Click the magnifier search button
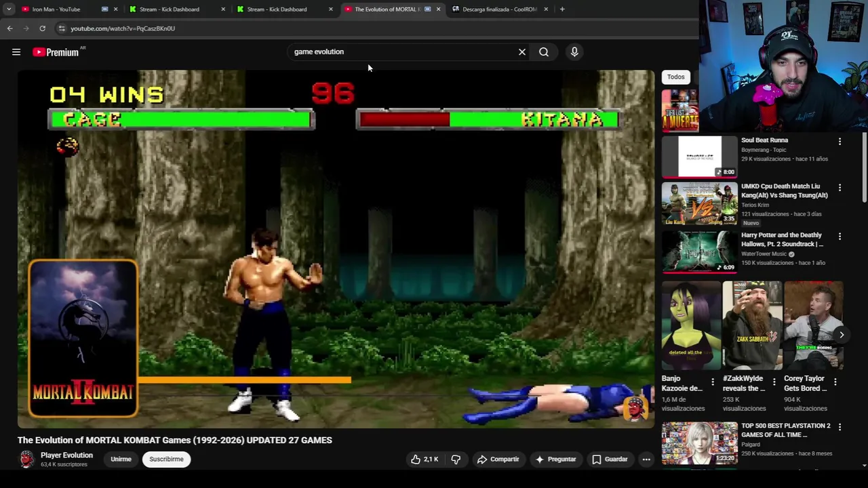The width and height of the screenshot is (868, 488). 544,52
